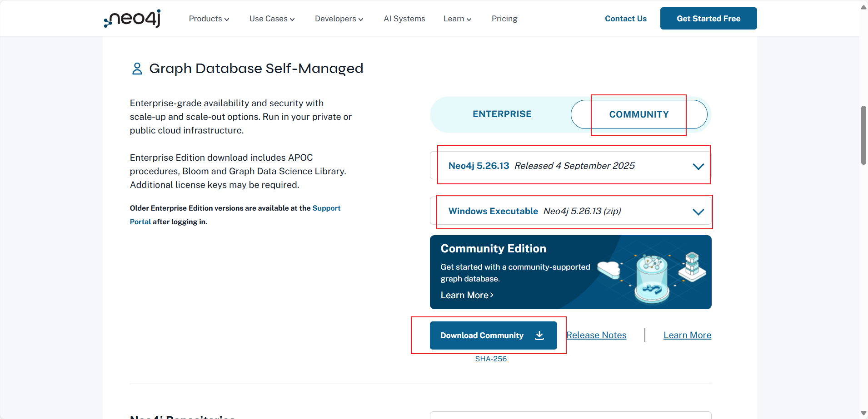Go to AI Systems page
Image resolution: width=868 pixels, height=419 pixels.
(404, 19)
